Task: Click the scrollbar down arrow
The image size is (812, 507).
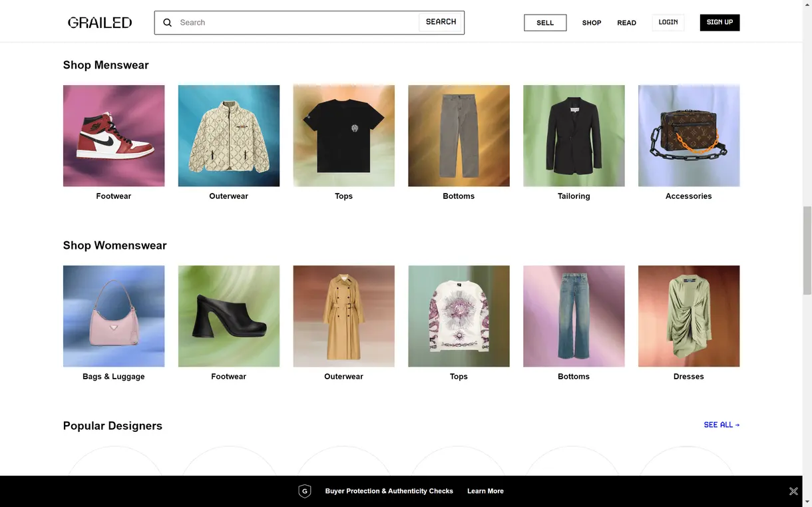Action: pyautogui.click(x=807, y=502)
